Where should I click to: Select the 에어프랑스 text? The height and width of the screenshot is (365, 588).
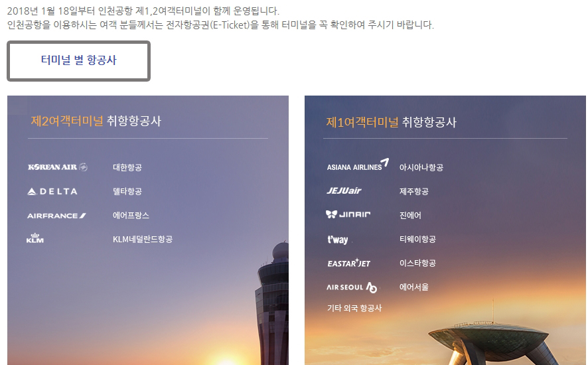[x=131, y=215]
